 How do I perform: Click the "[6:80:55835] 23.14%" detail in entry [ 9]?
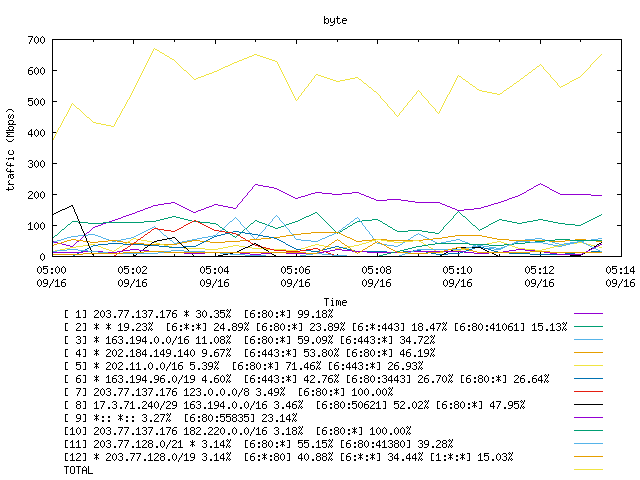coord(240,418)
